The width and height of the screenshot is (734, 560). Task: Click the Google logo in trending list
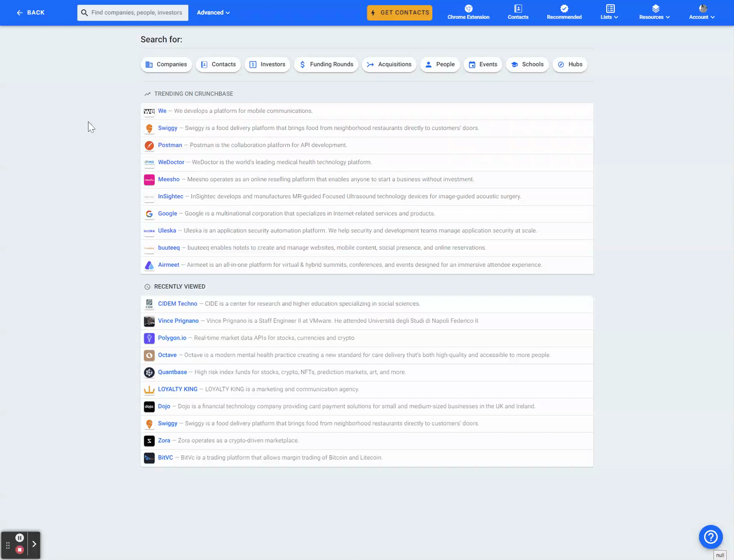point(149,214)
